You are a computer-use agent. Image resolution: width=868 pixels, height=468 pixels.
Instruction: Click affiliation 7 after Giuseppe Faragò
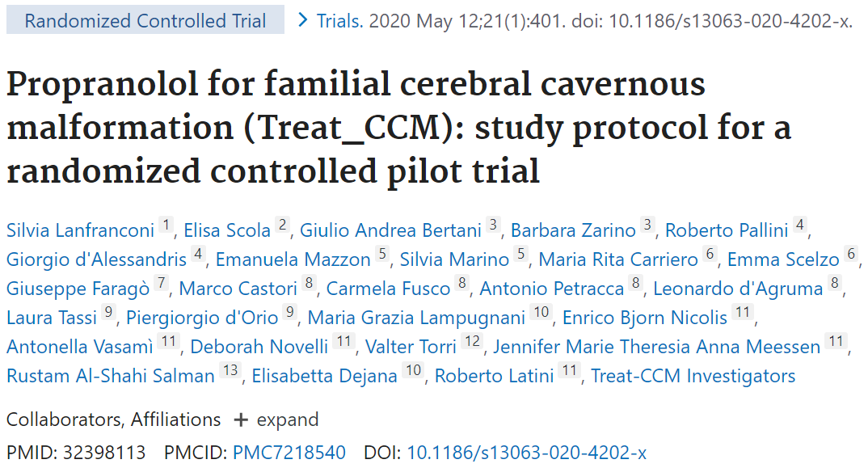pyautogui.click(x=162, y=285)
